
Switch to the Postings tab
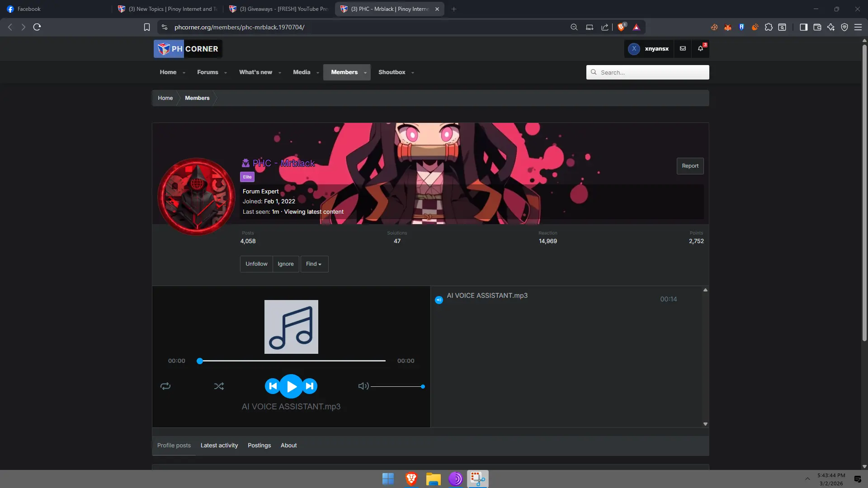coord(259,446)
